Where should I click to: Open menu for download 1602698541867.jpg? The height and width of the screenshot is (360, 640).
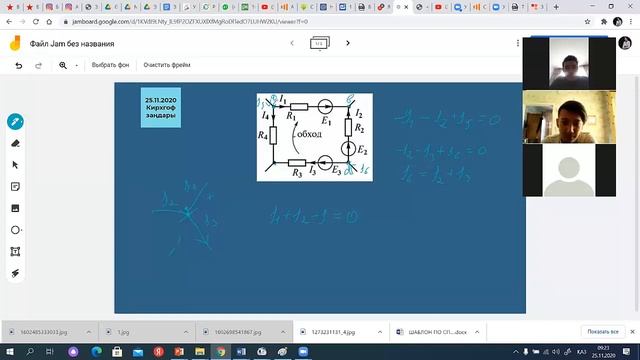tap(283, 332)
